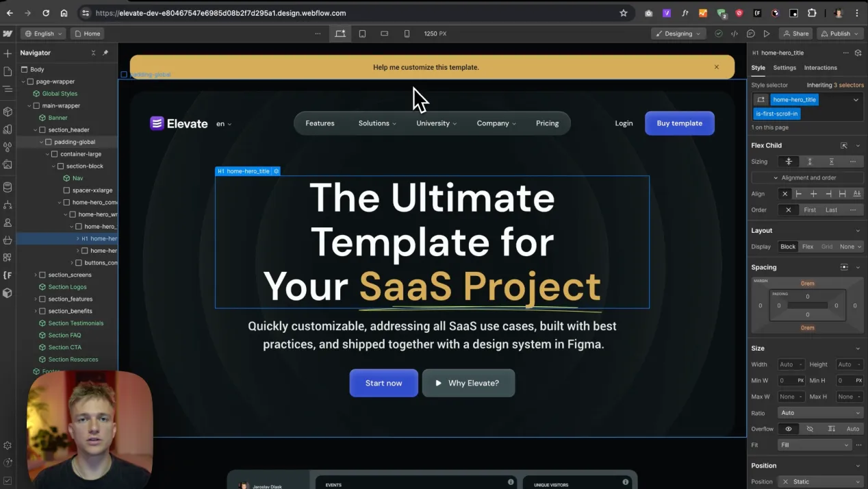Screen dimensions: 868x489
Task: Open the Add elements panel
Action: click(x=8, y=53)
